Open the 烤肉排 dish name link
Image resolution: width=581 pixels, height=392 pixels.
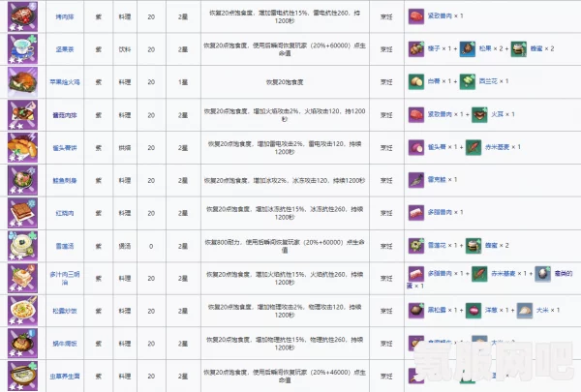65,16
